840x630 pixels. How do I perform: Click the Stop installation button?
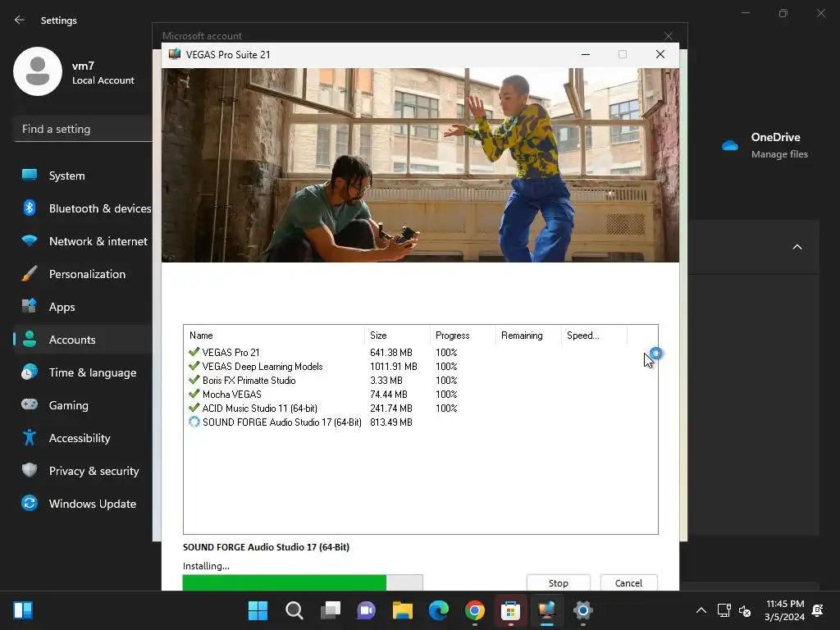(x=558, y=583)
